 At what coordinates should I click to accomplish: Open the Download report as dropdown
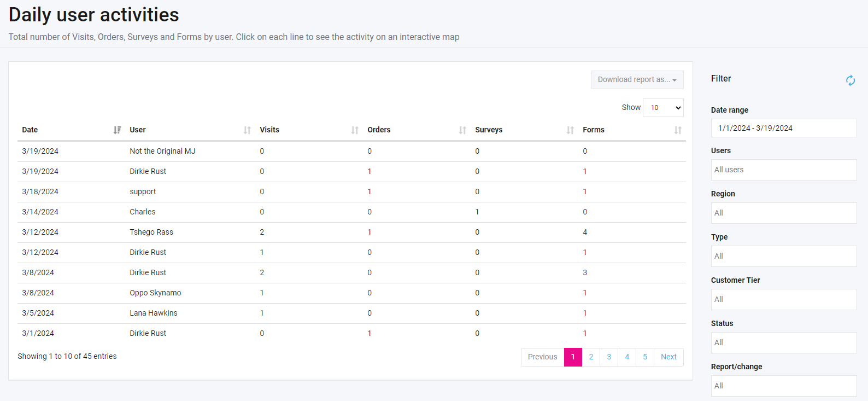(637, 80)
